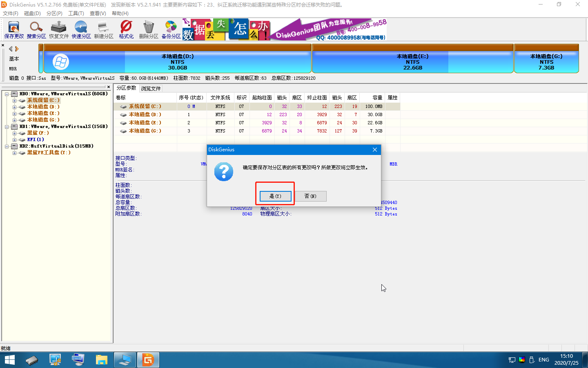Click the blue monitor app on taskbar
The height and width of the screenshot is (368, 588).
[125, 360]
